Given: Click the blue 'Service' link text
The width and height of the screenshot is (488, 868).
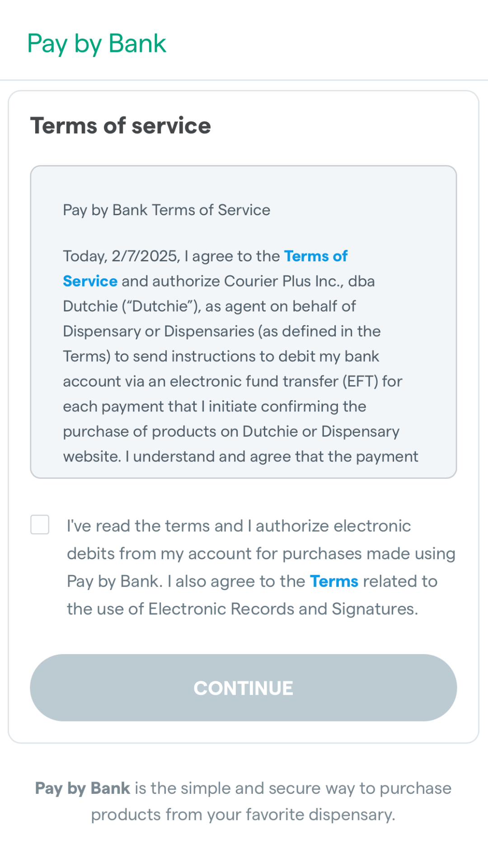Looking at the screenshot, I should tap(90, 281).
